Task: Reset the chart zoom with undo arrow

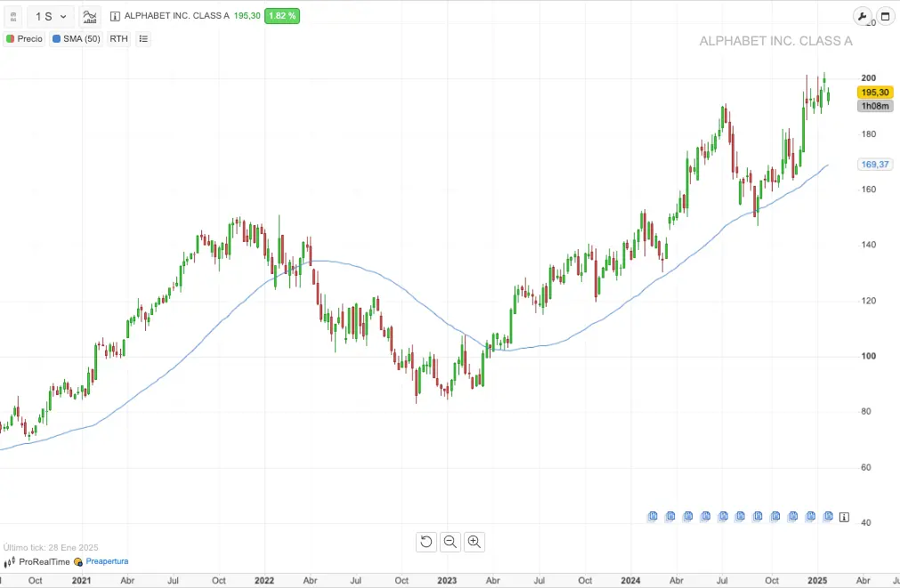Action: coord(426,542)
